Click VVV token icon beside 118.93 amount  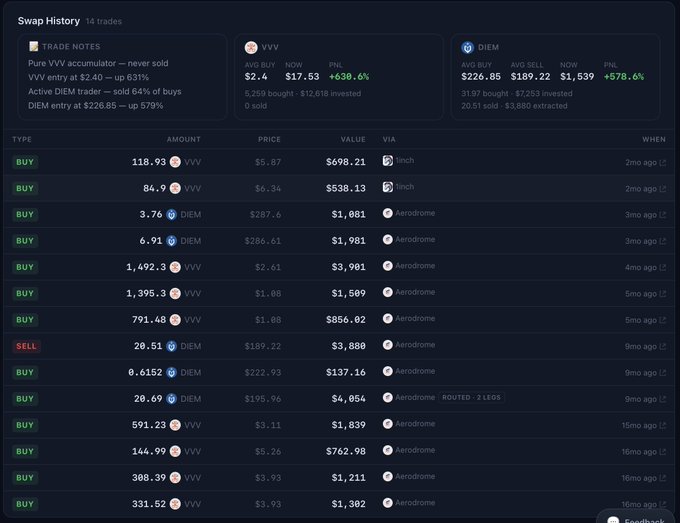[x=175, y=162]
